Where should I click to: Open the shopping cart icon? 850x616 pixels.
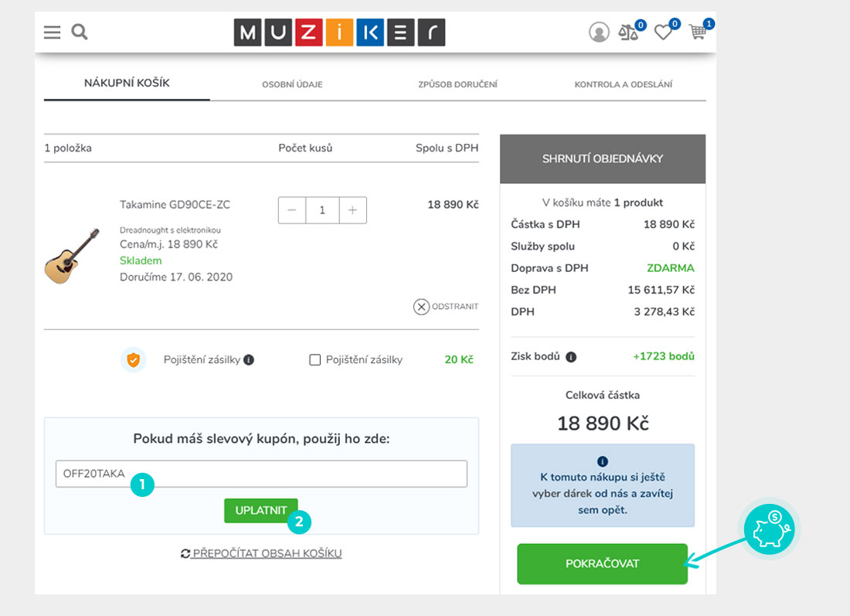pyautogui.click(x=698, y=32)
